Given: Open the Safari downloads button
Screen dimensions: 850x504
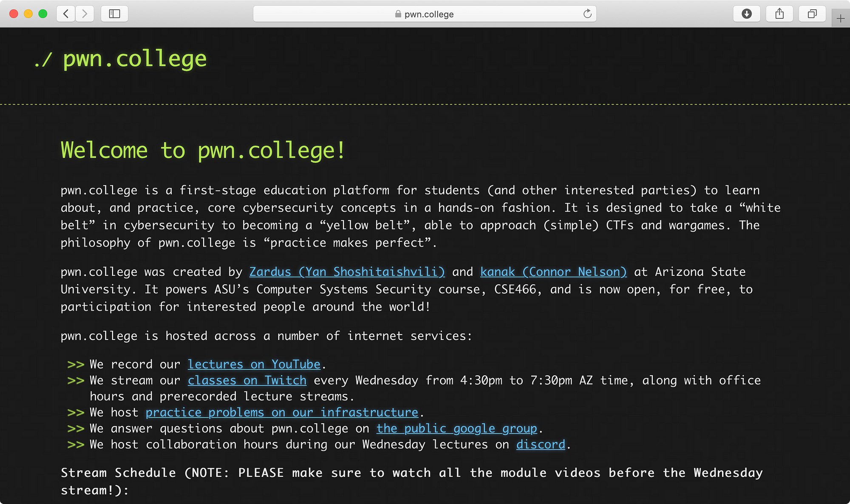Looking at the screenshot, I should (747, 14).
